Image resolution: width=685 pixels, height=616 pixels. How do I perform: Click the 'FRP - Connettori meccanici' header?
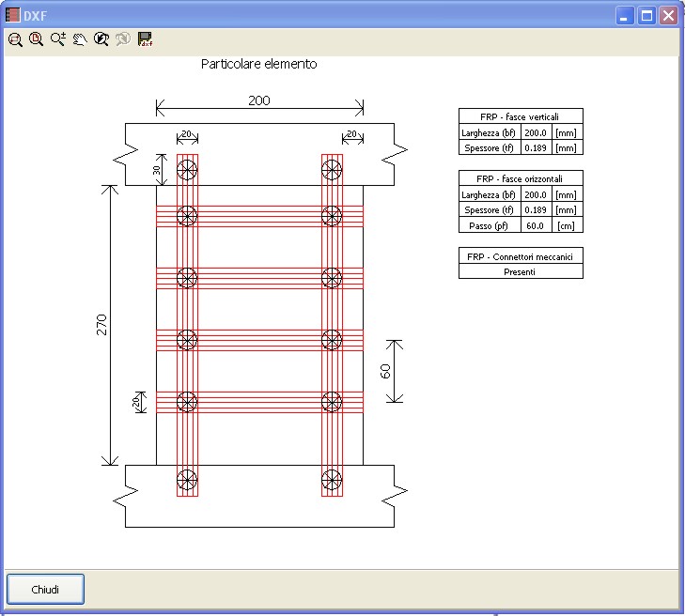pos(521,256)
